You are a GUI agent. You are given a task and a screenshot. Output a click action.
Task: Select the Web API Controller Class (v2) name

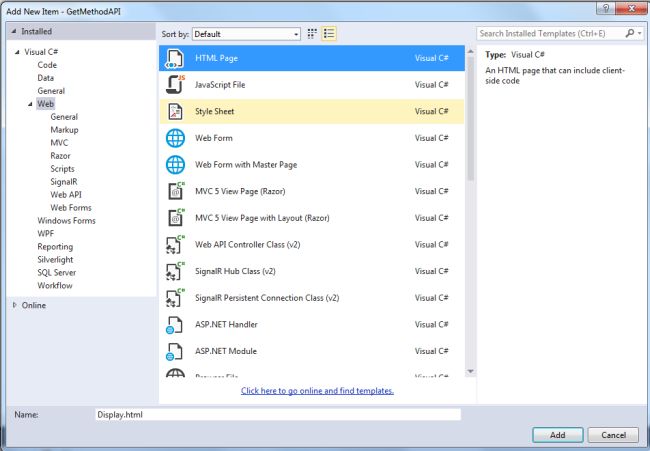[247, 245]
